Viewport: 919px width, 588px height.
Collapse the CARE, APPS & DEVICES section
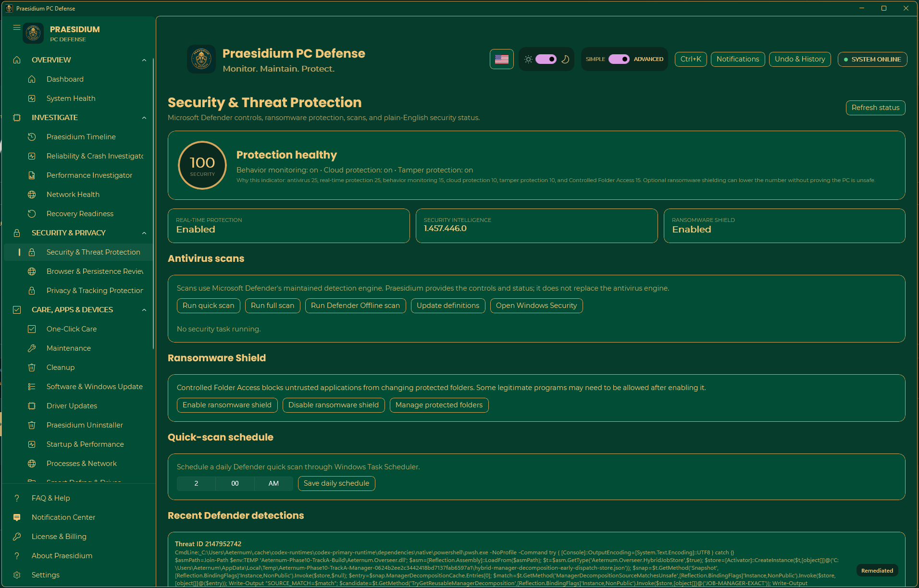click(144, 310)
